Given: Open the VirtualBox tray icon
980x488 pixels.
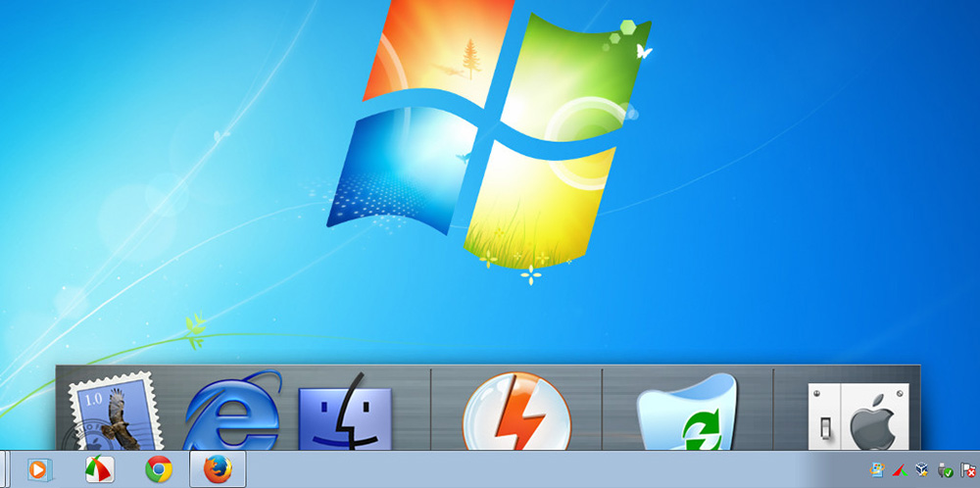Looking at the screenshot, I should (922, 470).
